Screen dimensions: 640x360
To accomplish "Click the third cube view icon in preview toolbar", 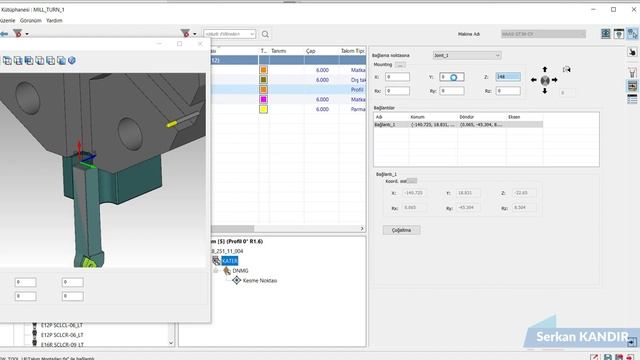I will [x=29, y=60].
